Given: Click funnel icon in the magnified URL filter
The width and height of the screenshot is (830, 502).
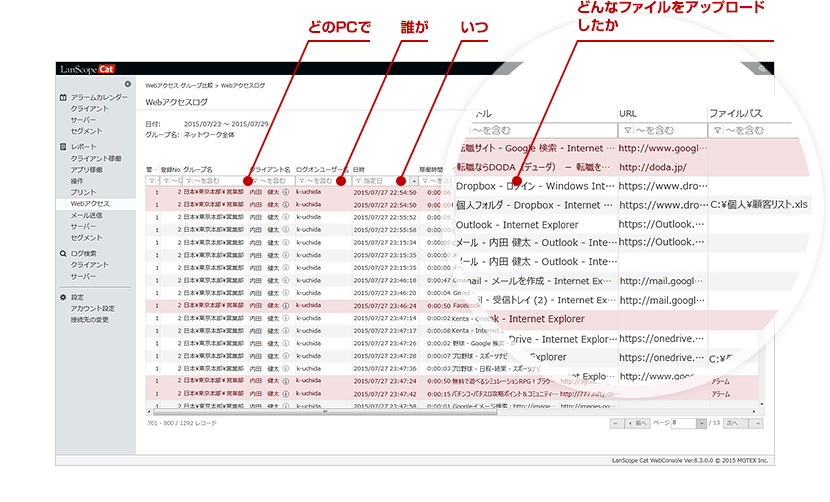Looking at the screenshot, I should pos(627,130).
